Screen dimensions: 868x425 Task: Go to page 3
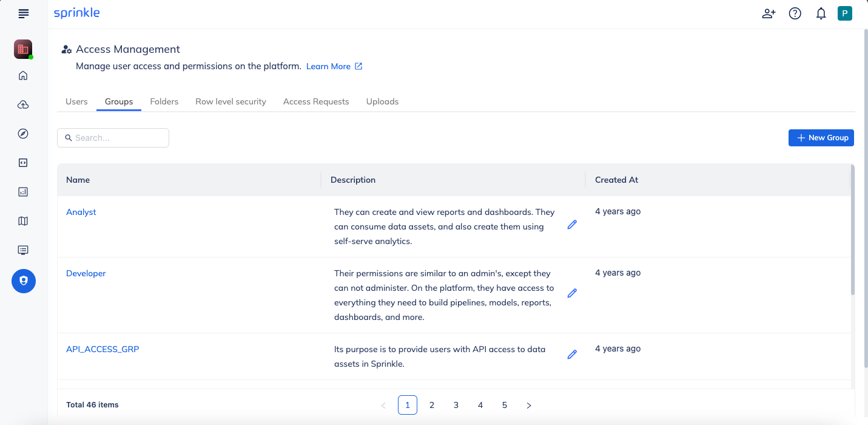coord(456,405)
